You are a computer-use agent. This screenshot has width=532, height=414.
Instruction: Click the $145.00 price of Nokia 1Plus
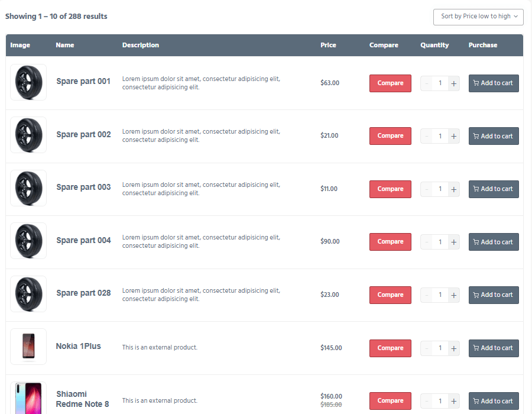coord(331,348)
